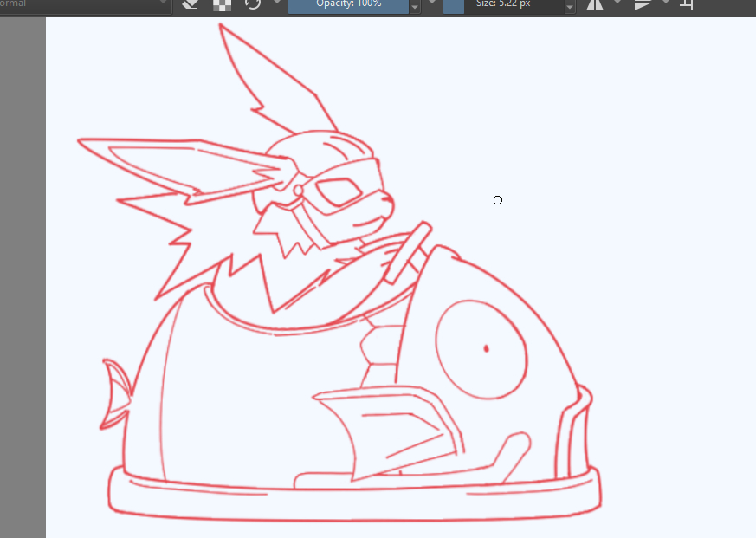Toggle the preserve alpha checkerboard button

(x=223, y=4)
